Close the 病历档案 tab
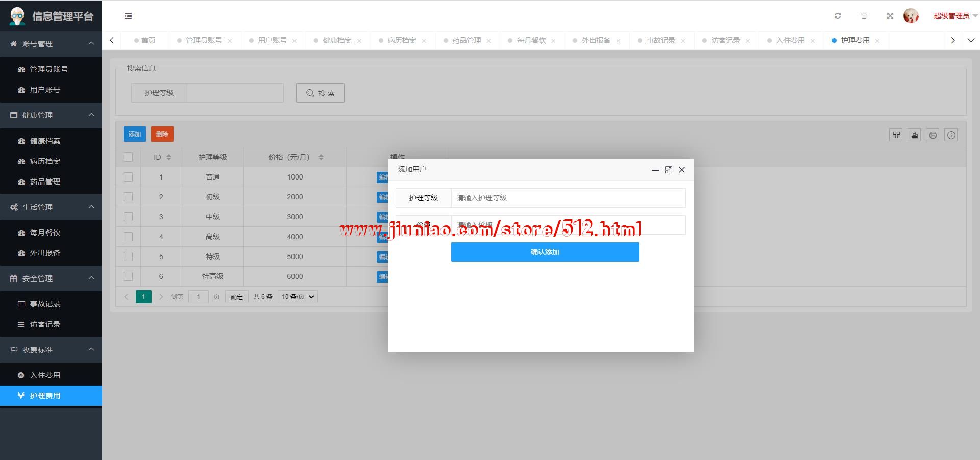 (424, 41)
